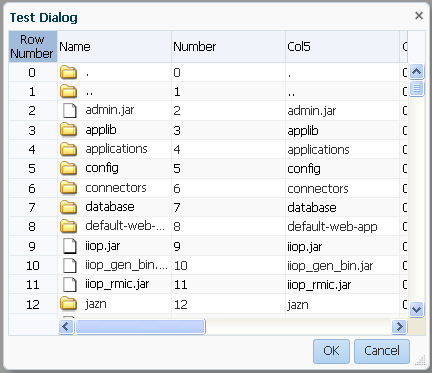The height and width of the screenshot is (373, 432).
Task: Click file icon beside admin.jar
Action: point(70,111)
